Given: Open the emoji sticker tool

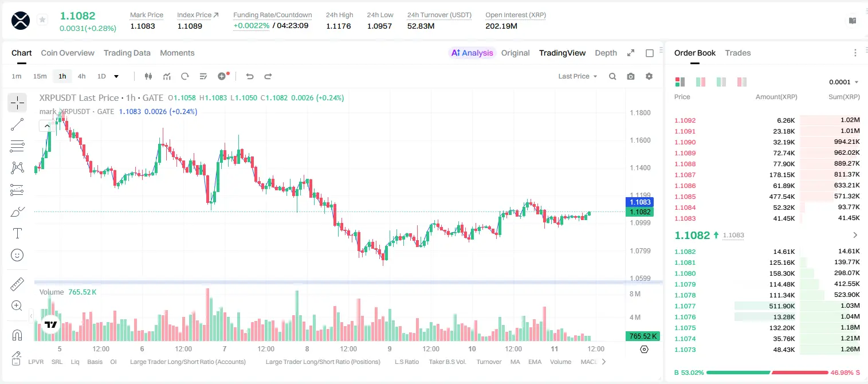Looking at the screenshot, I should [17, 255].
